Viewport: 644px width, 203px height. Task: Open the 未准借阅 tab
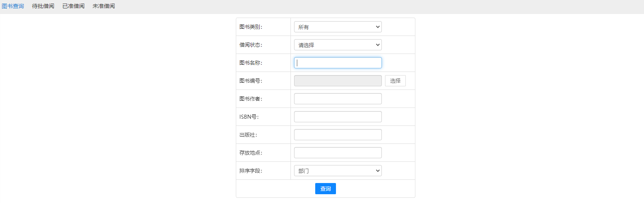click(104, 6)
